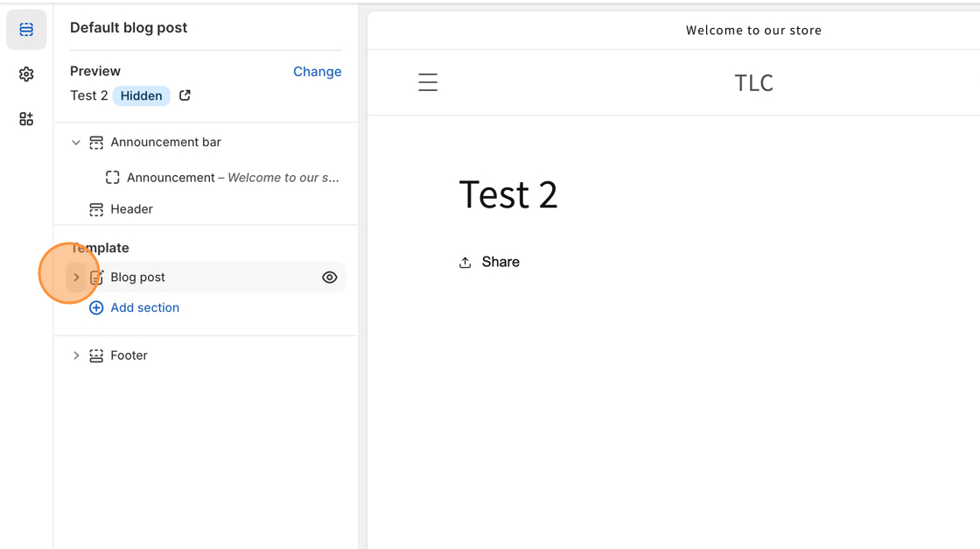Screen dimensions: 980x549
Task: Click the Test 2 blog title in preview
Action: 508,194
